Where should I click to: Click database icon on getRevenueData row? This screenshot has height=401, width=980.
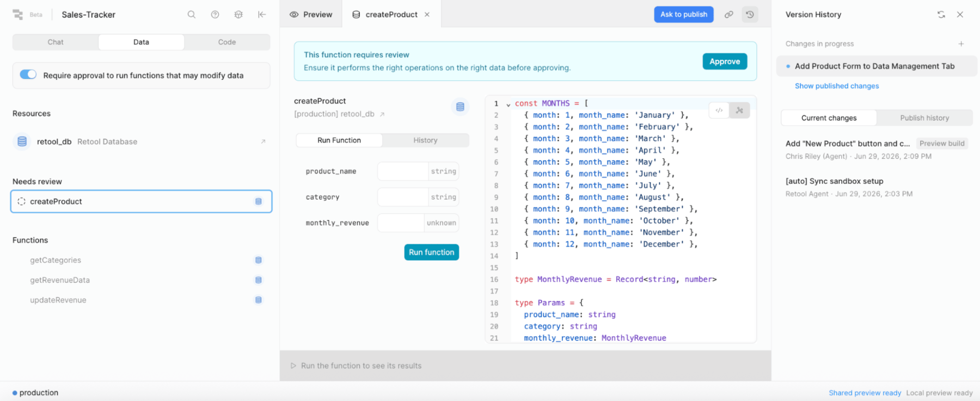pos(259,280)
